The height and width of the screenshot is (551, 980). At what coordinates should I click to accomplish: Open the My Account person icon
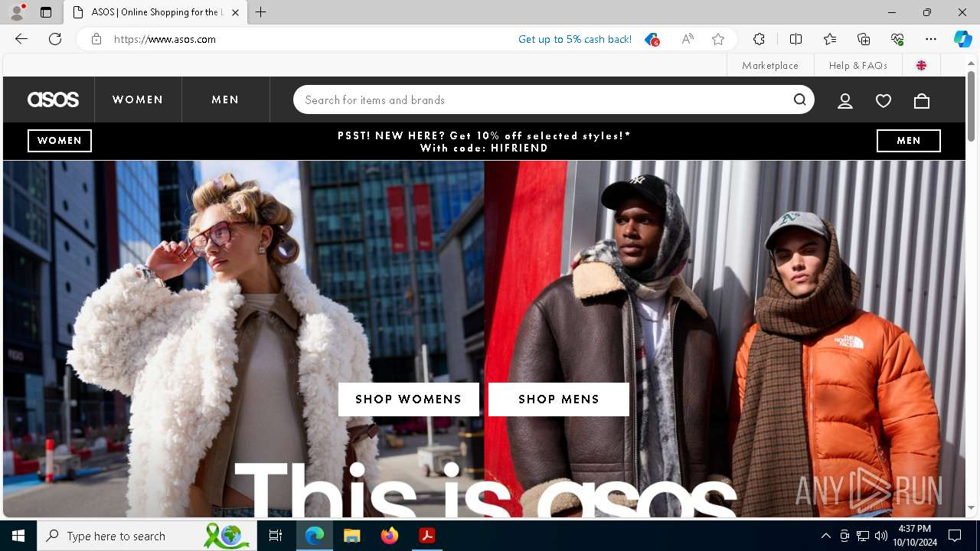point(845,100)
